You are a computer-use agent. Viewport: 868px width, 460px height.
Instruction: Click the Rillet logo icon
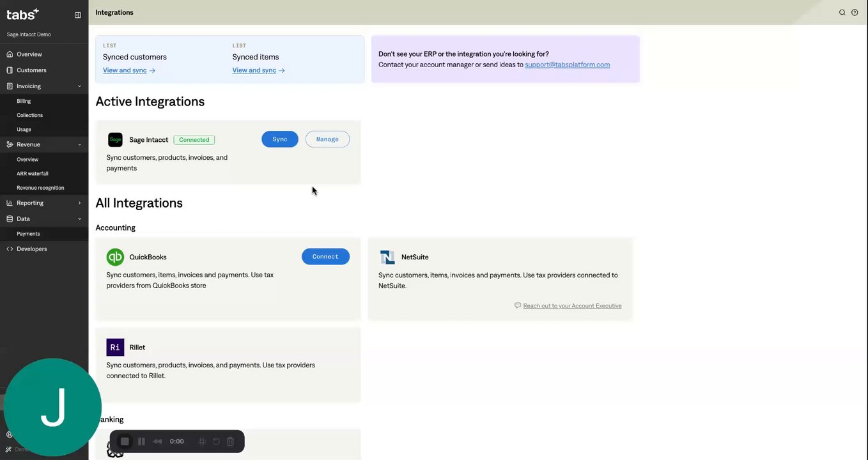[115, 347]
